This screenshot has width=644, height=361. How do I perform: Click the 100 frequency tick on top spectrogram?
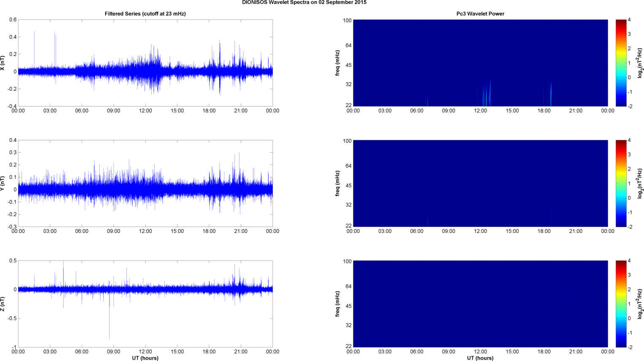coord(347,20)
